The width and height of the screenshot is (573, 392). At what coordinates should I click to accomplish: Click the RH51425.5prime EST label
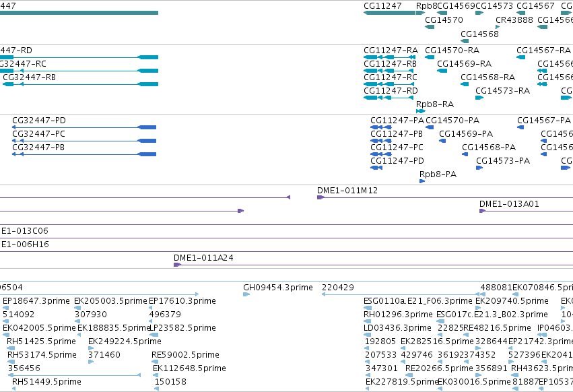[41, 341]
